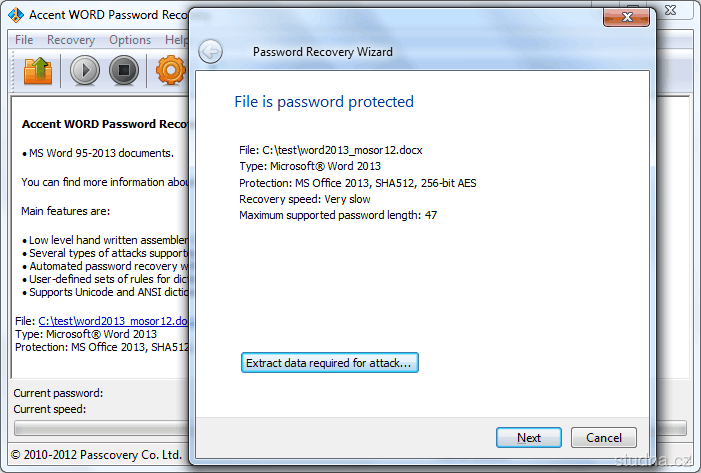Click the Current speed status label

tap(50, 409)
